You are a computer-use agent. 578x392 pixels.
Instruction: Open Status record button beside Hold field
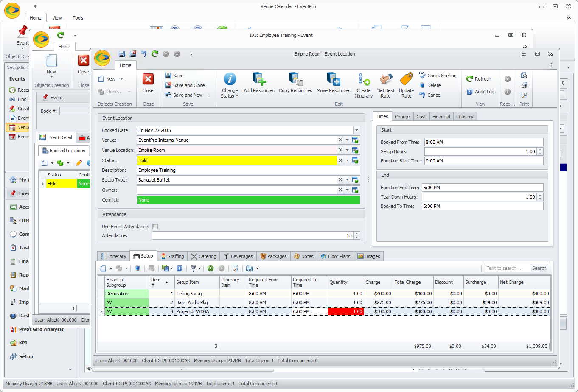[x=356, y=160]
